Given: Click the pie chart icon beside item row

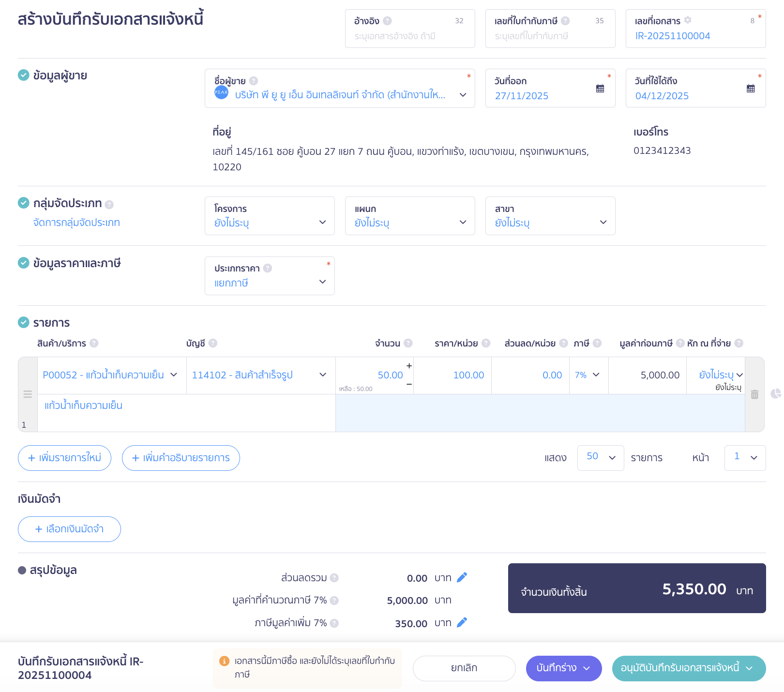Looking at the screenshot, I should click(775, 393).
